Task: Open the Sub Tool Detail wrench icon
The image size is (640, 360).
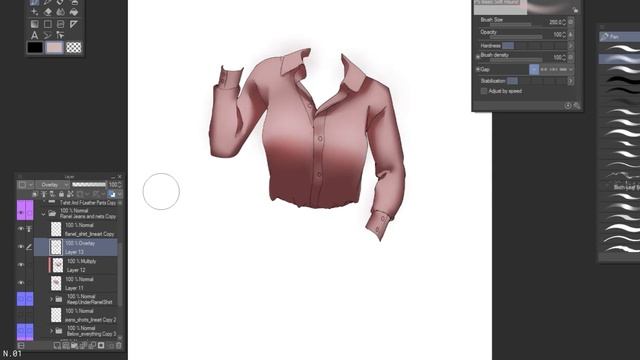Action: 577,106
